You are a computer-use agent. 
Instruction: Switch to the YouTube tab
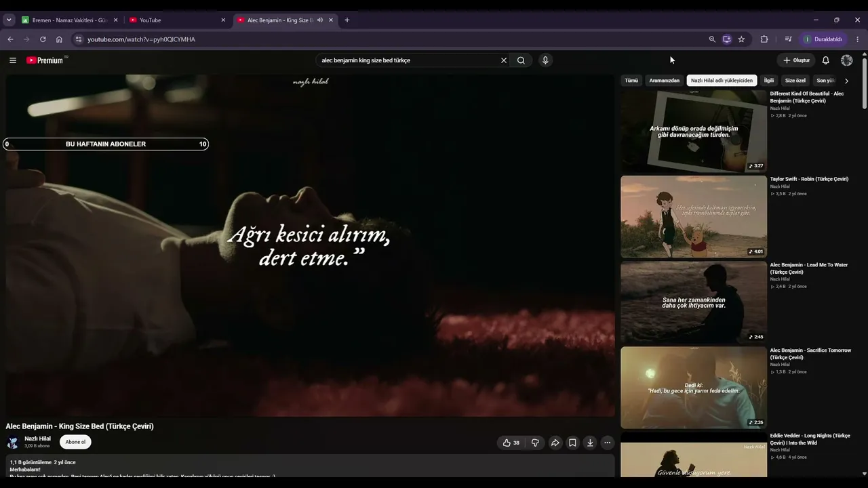click(178, 20)
